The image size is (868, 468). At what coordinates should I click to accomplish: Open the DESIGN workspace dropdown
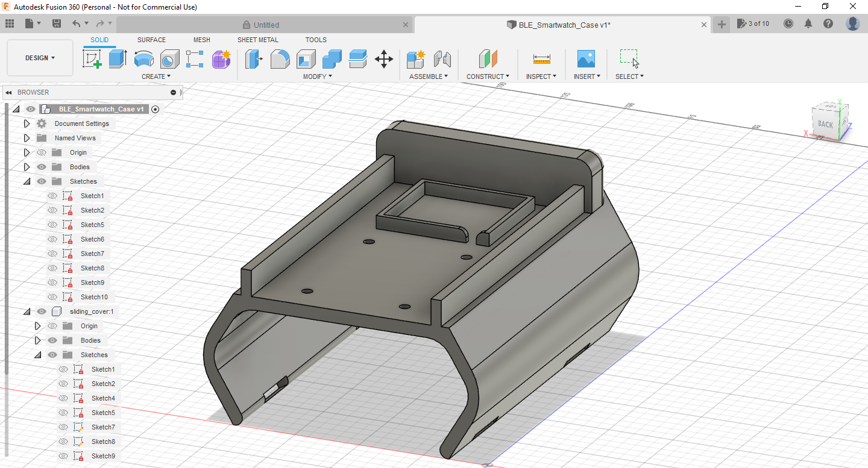tap(40, 58)
